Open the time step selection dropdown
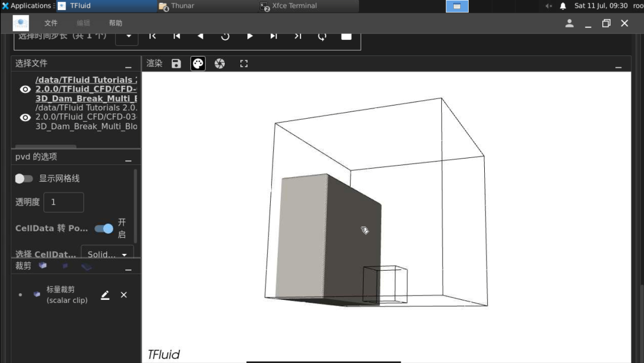 (x=127, y=36)
